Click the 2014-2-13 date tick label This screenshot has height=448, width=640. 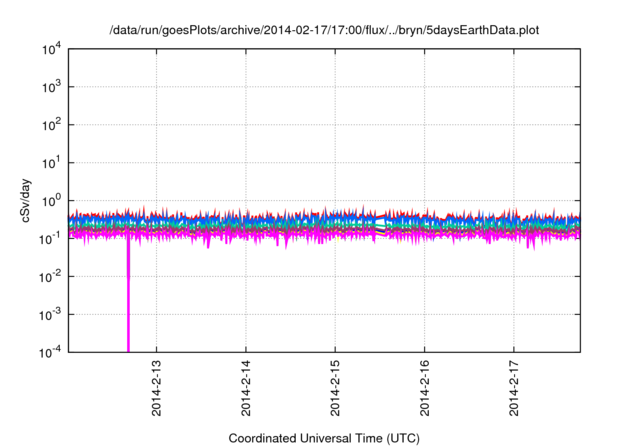tap(156, 388)
